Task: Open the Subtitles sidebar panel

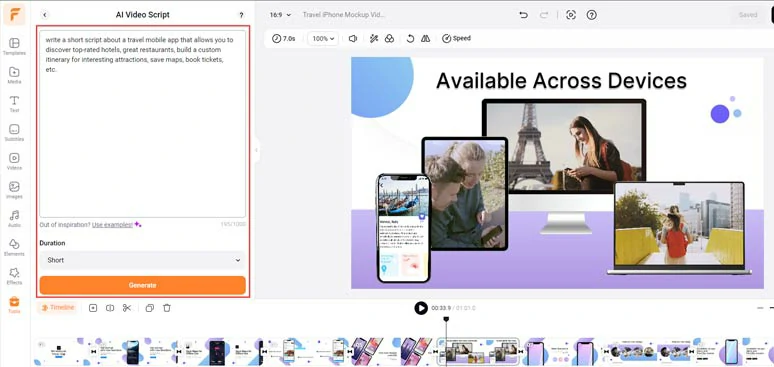Action: coord(14,132)
